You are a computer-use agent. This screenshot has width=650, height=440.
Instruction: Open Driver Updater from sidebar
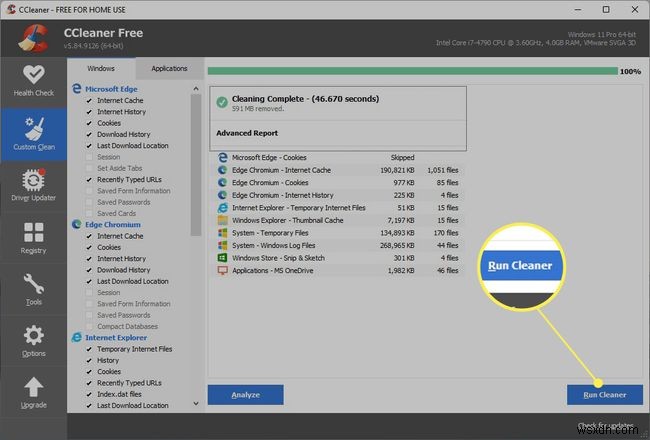pyautogui.click(x=34, y=186)
